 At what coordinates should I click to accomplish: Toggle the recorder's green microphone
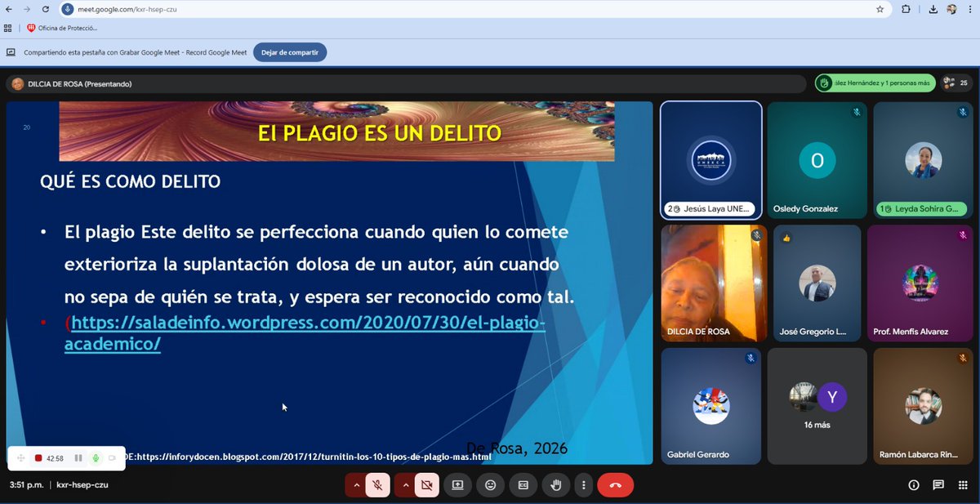[x=94, y=458]
